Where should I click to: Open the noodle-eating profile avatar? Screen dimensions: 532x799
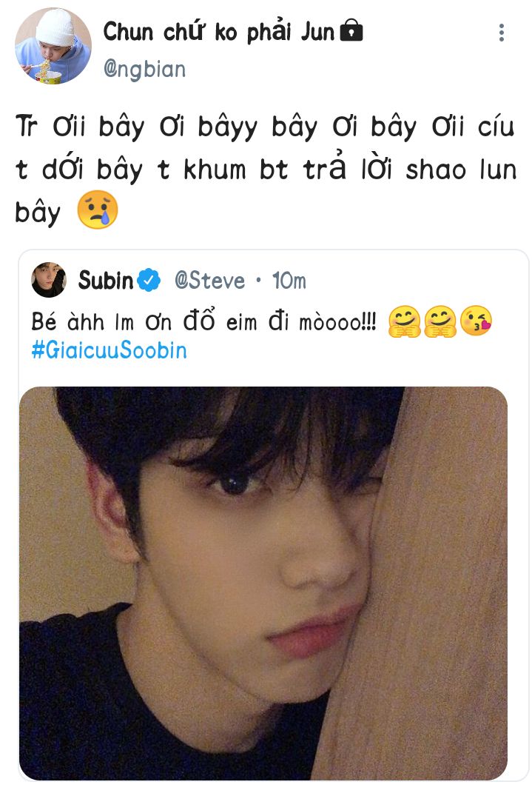point(53,46)
